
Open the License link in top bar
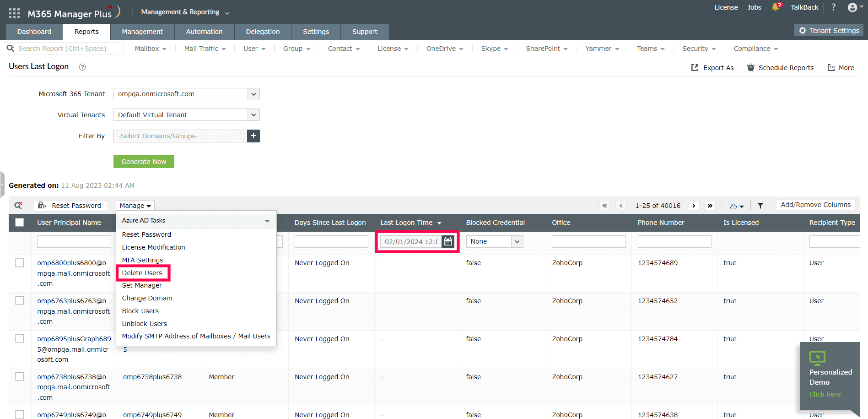tap(726, 7)
